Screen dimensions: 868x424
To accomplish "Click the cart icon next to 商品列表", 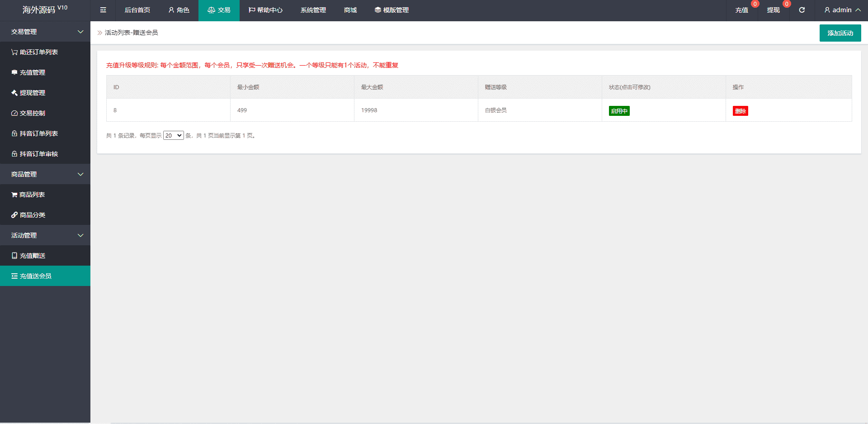I will click(x=14, y=195).
